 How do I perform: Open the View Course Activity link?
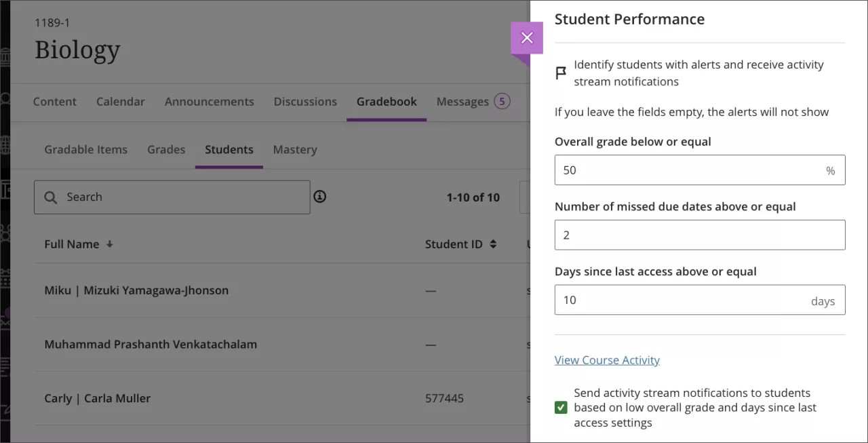pyautogui.click(x=607, y=360)
